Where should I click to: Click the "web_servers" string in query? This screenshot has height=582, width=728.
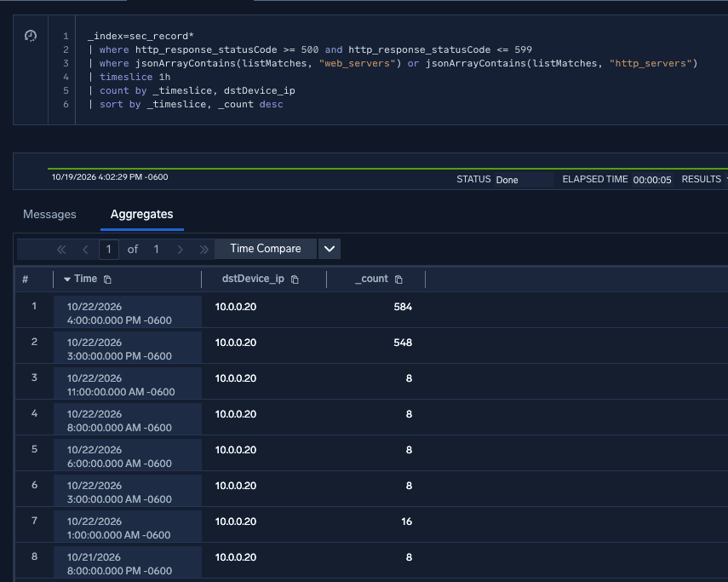pos(357,63)
